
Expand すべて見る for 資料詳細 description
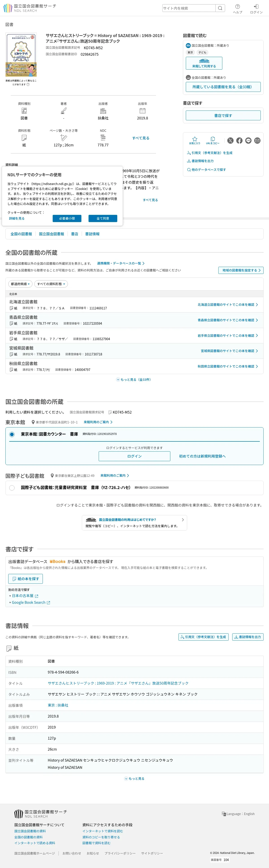pos(150,200)
